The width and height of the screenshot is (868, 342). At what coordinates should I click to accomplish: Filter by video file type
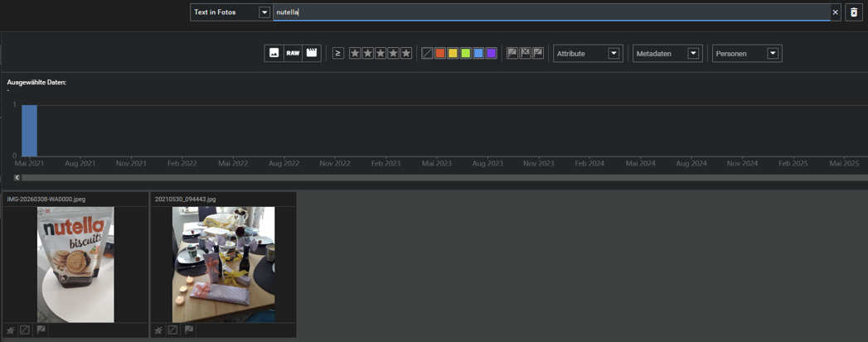(x=312, y=53)
